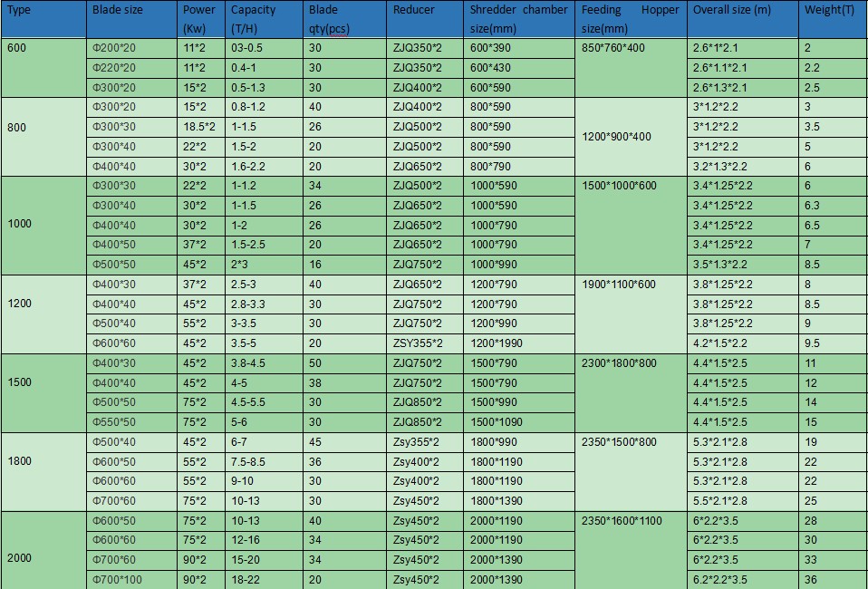Click blade quantity cell "16"
Viewport: 868px width, 589px height.
pos(344,265)
